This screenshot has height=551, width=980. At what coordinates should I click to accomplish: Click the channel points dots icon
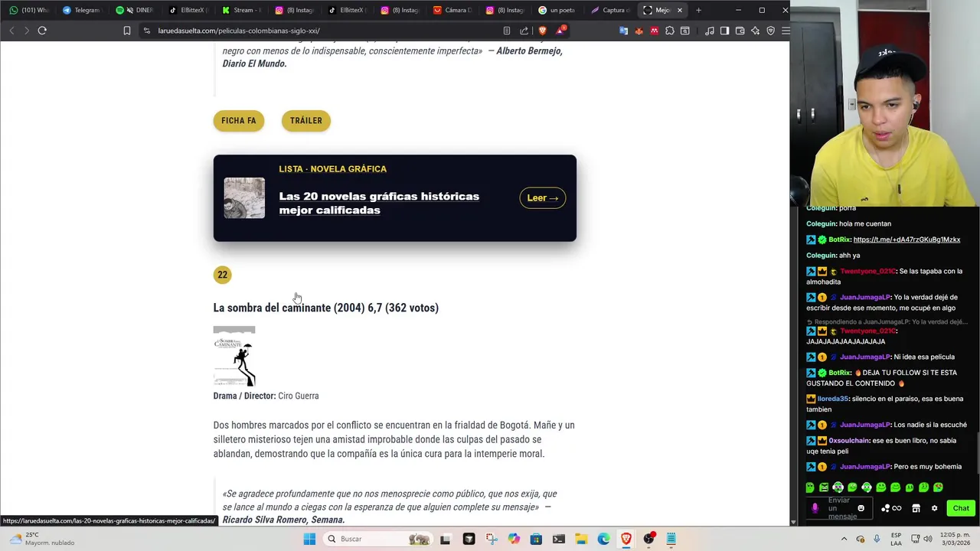885,508
